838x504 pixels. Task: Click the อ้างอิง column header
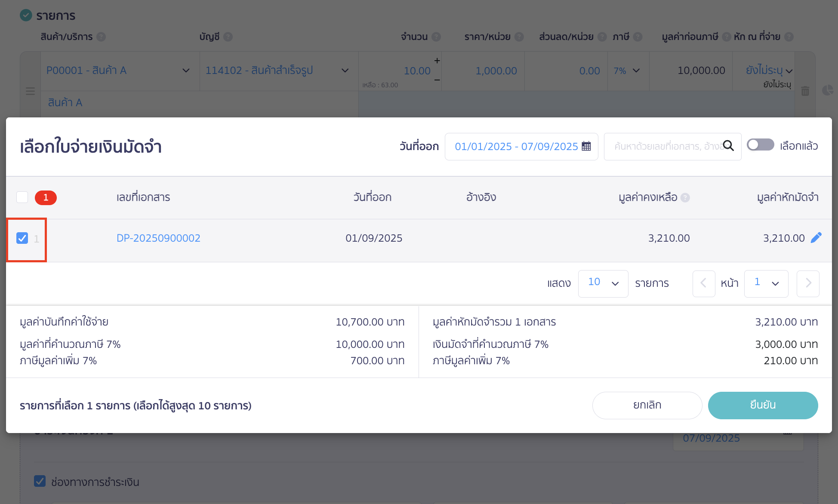(481, 197)
